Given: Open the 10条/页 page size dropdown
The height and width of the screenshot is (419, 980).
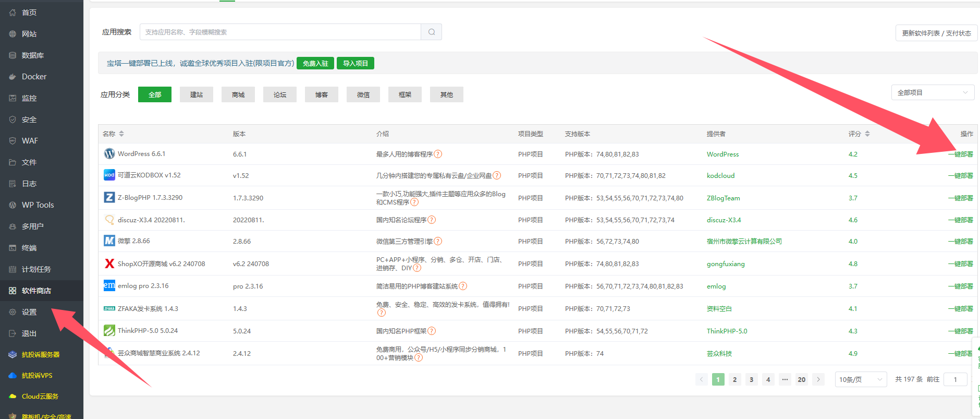Looking at the screenshot, I should 861,379.
